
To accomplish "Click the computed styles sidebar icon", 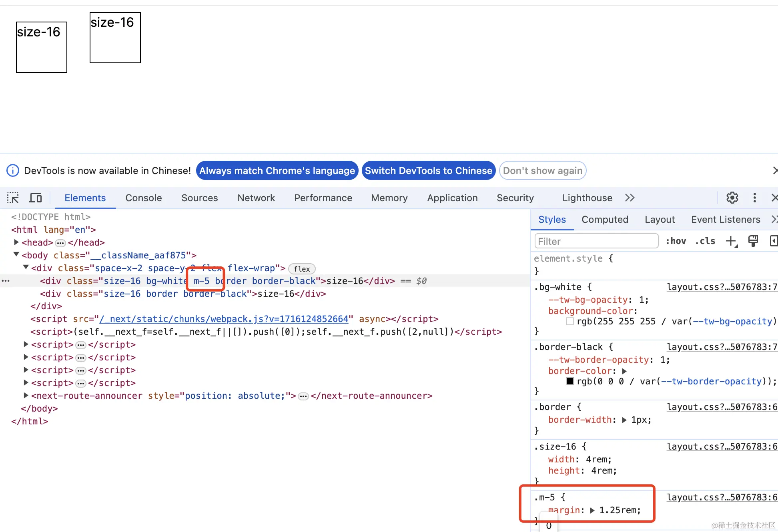I will pos(774,241).
